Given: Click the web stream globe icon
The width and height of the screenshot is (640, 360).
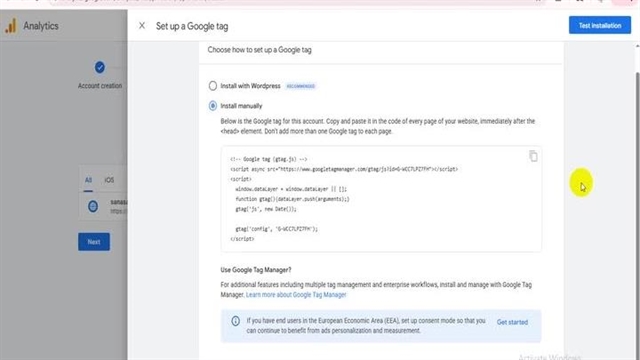Looking at the screenshot, I should (x=93, y=206).
